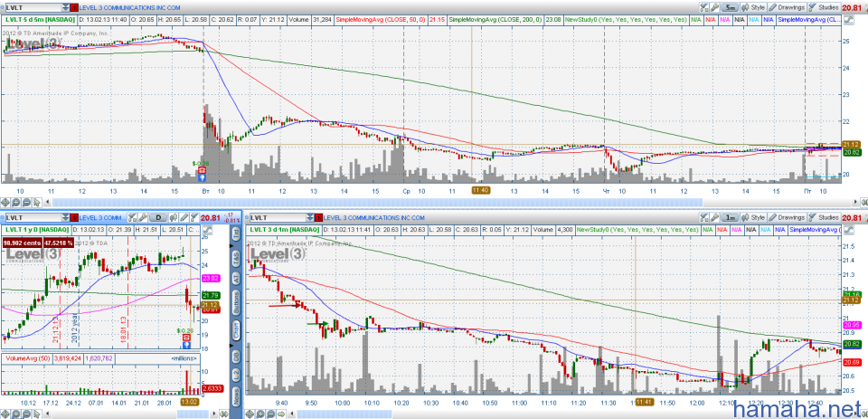Click wrench icon in daily chart header
Viewport: 868px width, 419px height.
[143, 218]
